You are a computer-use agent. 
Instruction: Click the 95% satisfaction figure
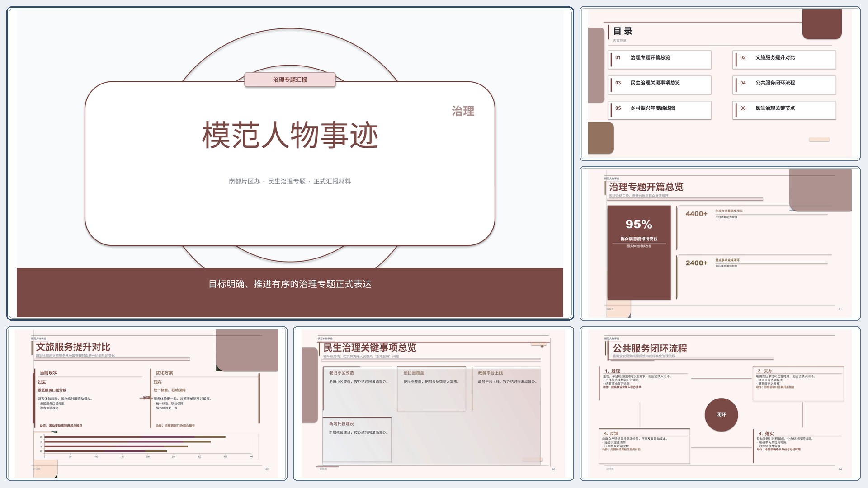[639, 224]
